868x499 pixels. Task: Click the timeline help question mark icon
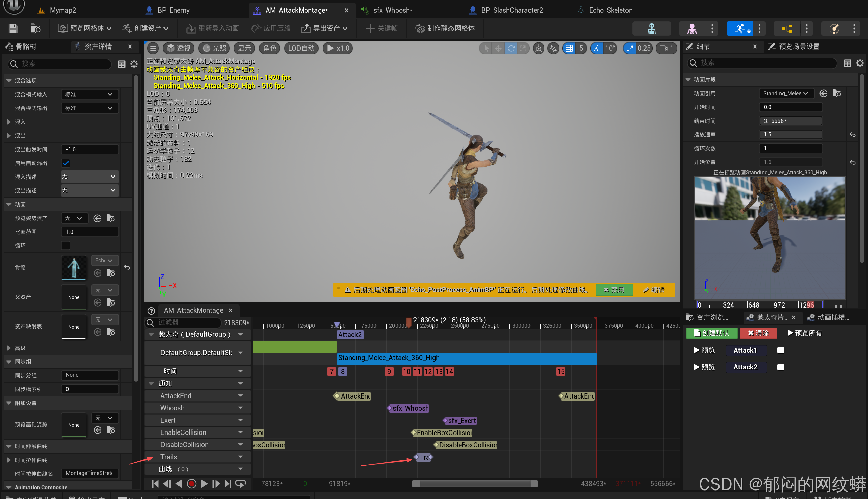151,311
